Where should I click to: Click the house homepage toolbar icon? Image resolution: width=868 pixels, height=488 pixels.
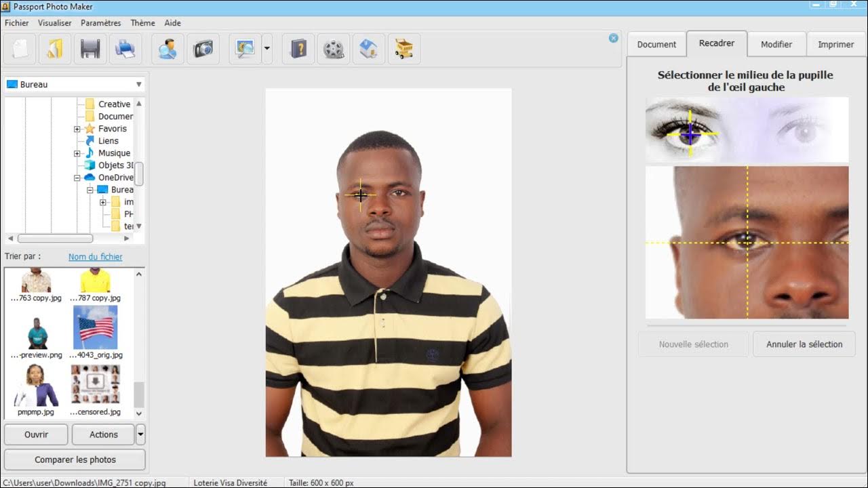coord(369,49)
